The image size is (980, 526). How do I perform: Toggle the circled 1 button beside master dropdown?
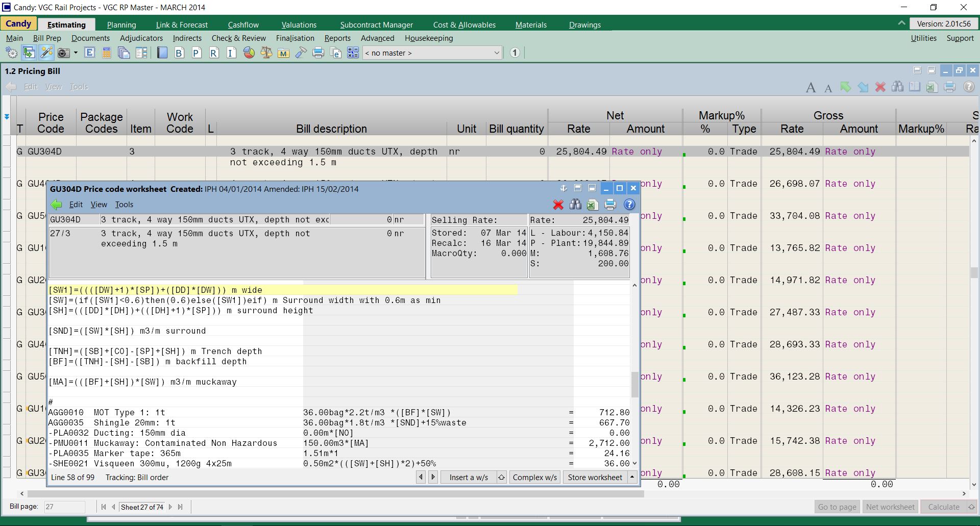click(x=514, y=53)
